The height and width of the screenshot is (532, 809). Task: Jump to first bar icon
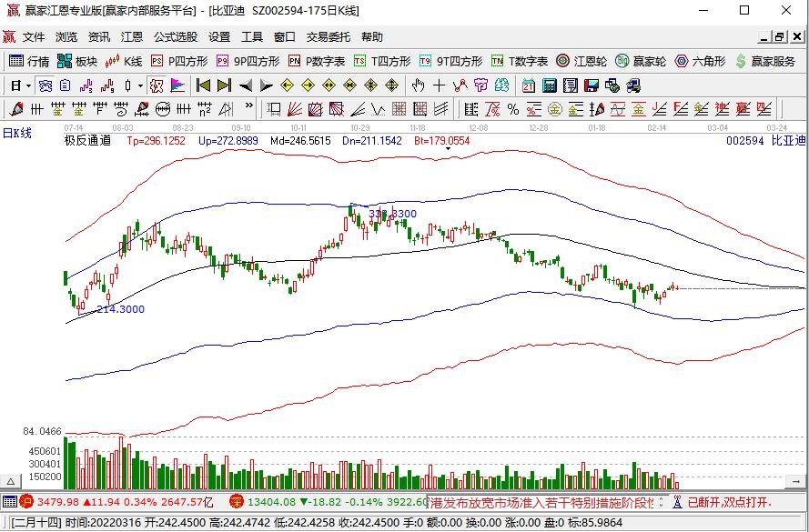point(203,85)
